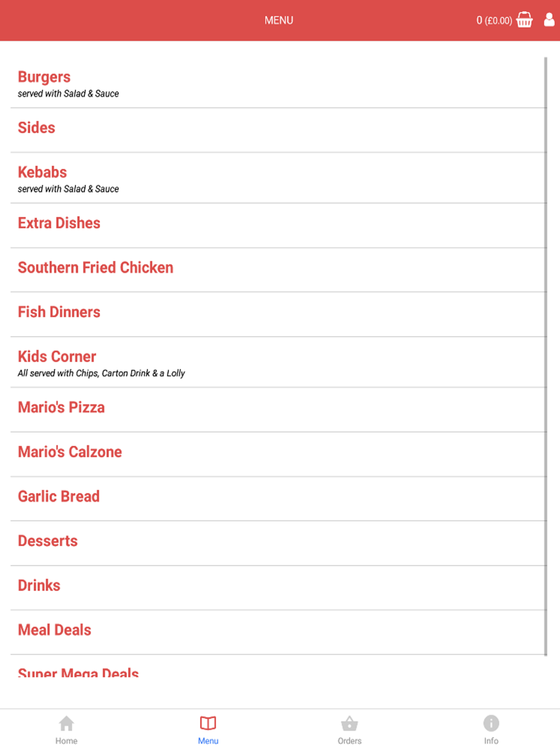
Task: View basket total 0 (£0.00)
Action: [x=494, y=20]
